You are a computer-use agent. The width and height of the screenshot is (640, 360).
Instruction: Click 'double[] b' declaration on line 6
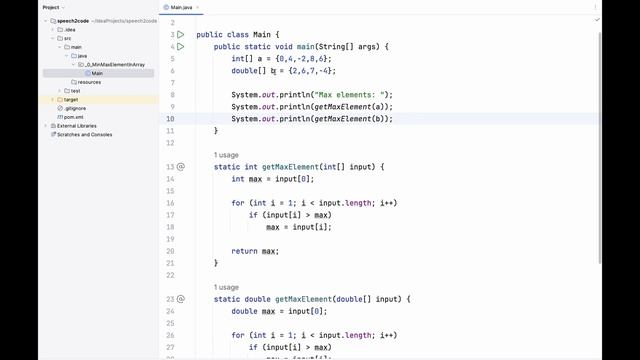pos(253,71)
